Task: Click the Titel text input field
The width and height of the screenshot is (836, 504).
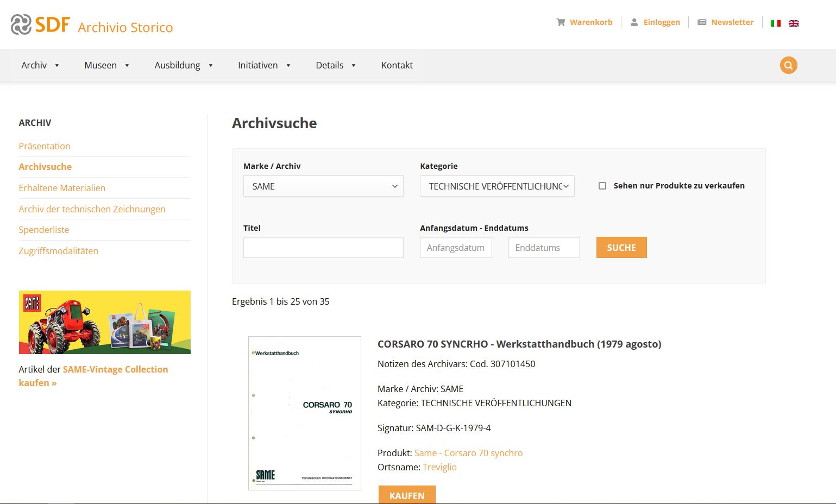Action: pyautogui.click(x=323, y=248)
